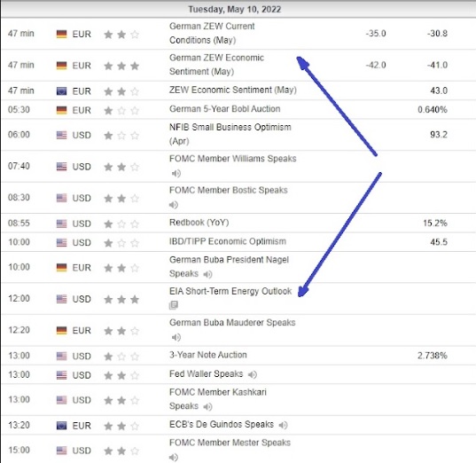Open Redbook (YoY) event details

pyautogui.click(x=199, y=223)
